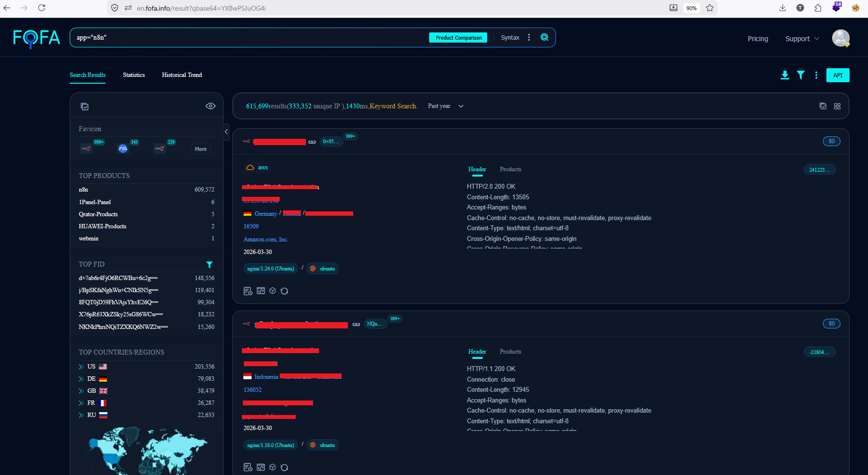
Task: Bookmark this page with the star icon
Action: coord(710,8)
